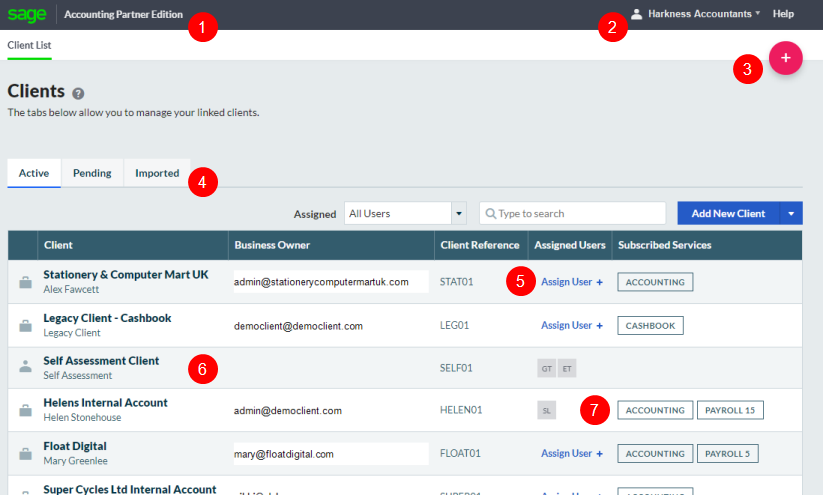The width and height of the screenshot is (824, 496).
Task: Open the Clients help question mark icon
Action: pyautogui.click(x=79, y=93)
